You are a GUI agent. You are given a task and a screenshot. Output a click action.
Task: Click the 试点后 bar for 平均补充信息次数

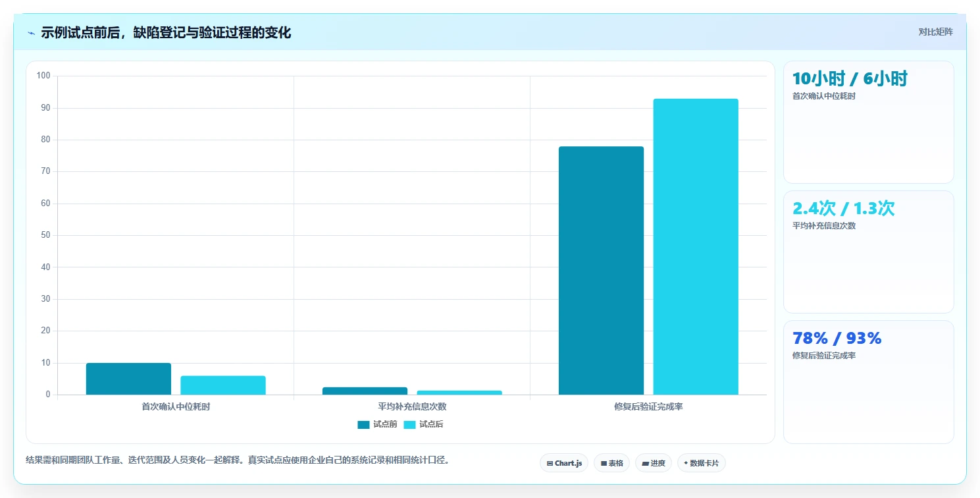[459, 393]
